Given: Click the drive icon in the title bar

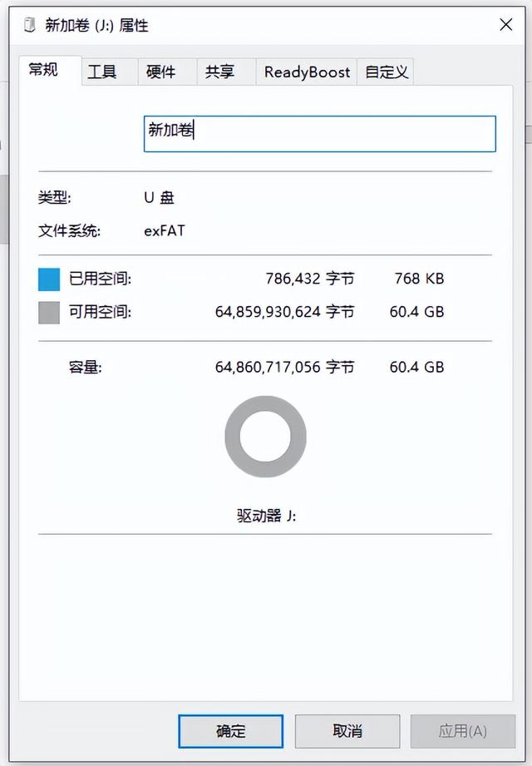Looking at the screenshot, I should point(30,25).
